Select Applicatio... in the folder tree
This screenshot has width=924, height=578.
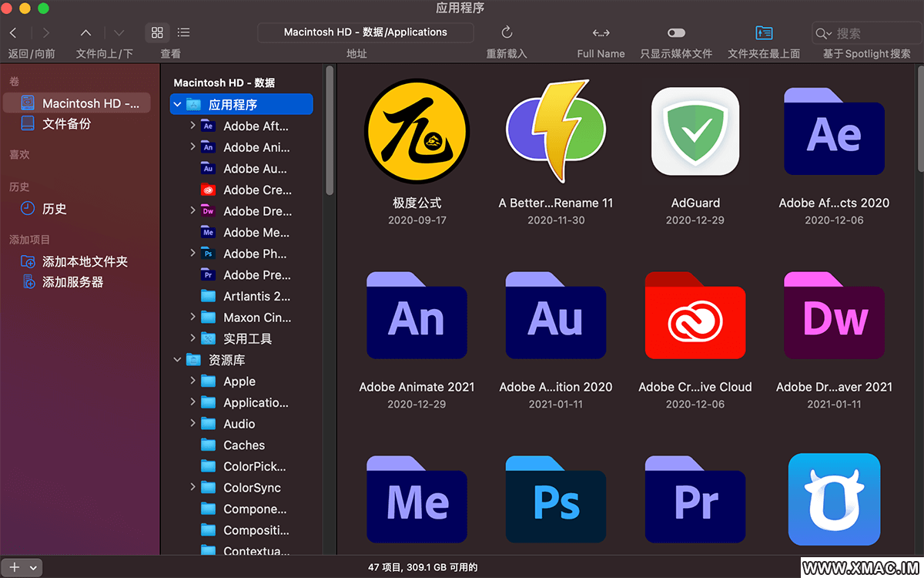coord(245,402)
